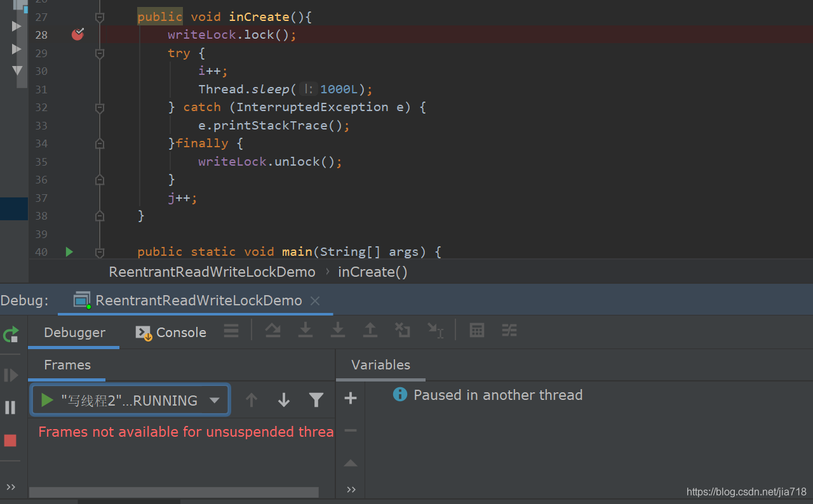This screenshot has height=504, width=813.
Task: Click the 'Paused in another thread' message
Action: pyautogui.click(x=498, y=395)
